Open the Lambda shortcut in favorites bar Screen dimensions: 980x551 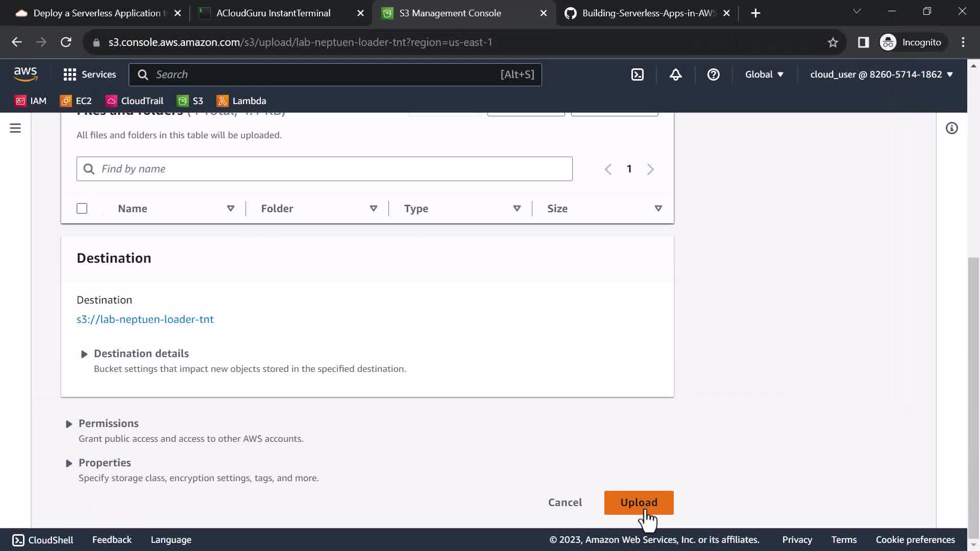pos(241,101)
